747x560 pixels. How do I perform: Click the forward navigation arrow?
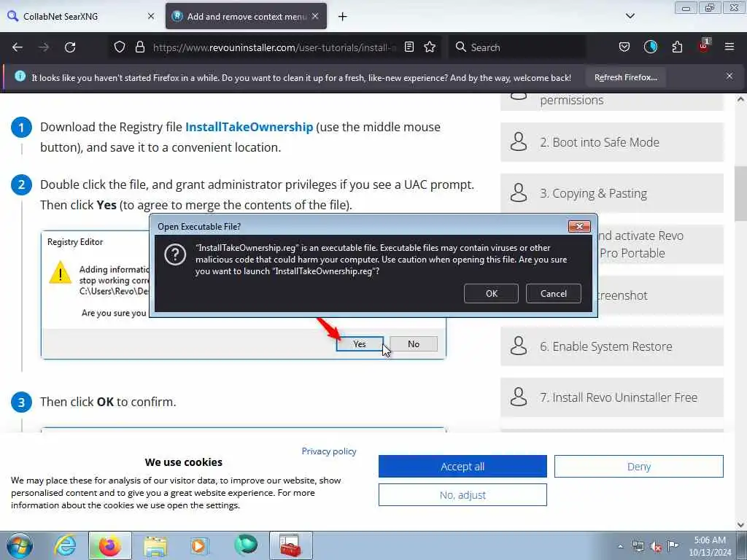point(44,47)
